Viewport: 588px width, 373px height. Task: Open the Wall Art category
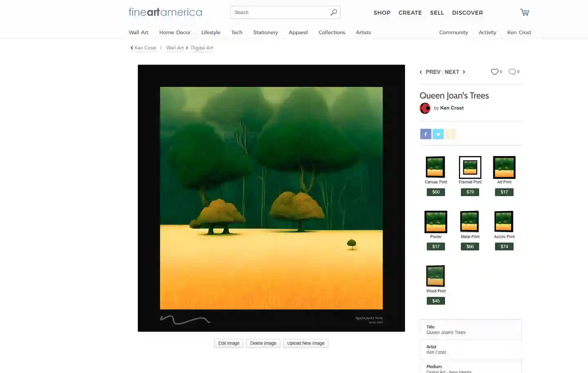click(138, 32)
